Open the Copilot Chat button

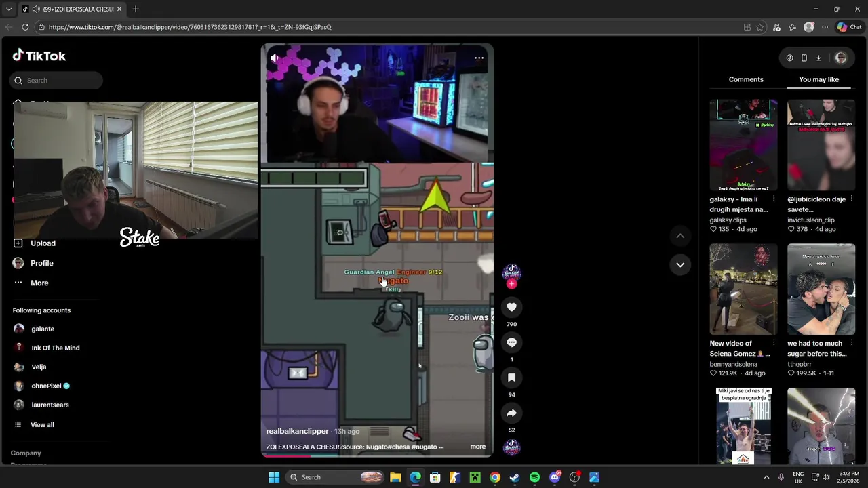[849, 27]
